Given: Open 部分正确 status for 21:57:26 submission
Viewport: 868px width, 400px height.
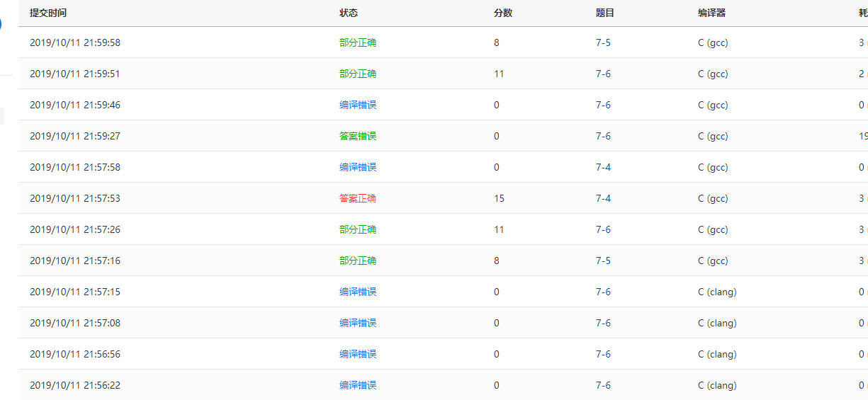Looking at the screenshot, I should point(358,229).
